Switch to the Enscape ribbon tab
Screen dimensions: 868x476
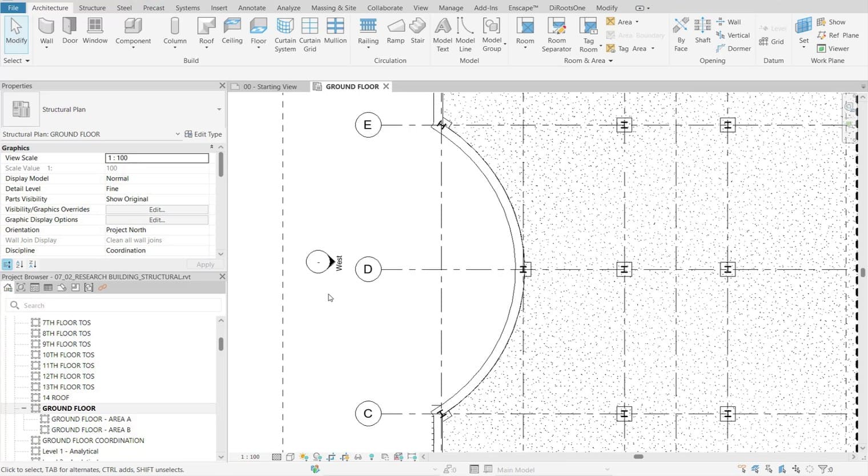pos(523,7)
